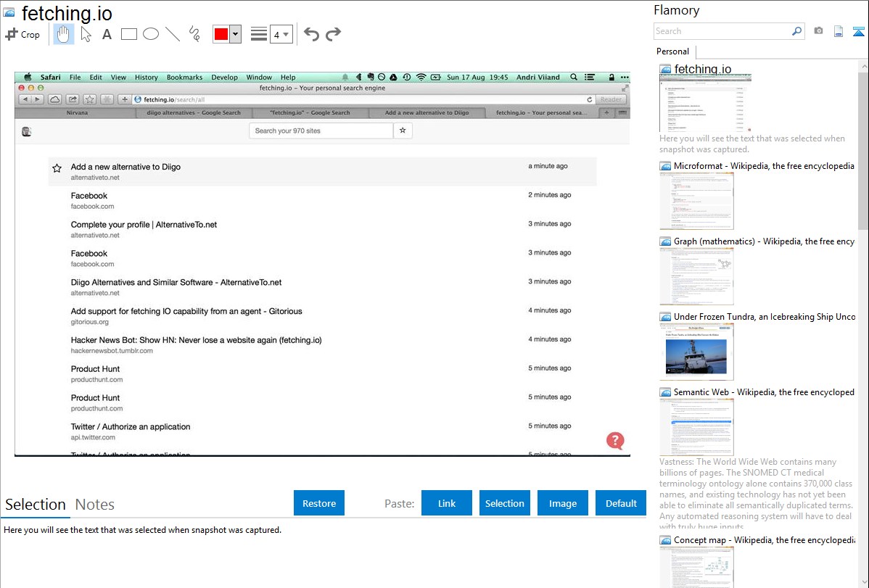Select the Nirvana browser tab
869x588 pixels.
point(77,112)
